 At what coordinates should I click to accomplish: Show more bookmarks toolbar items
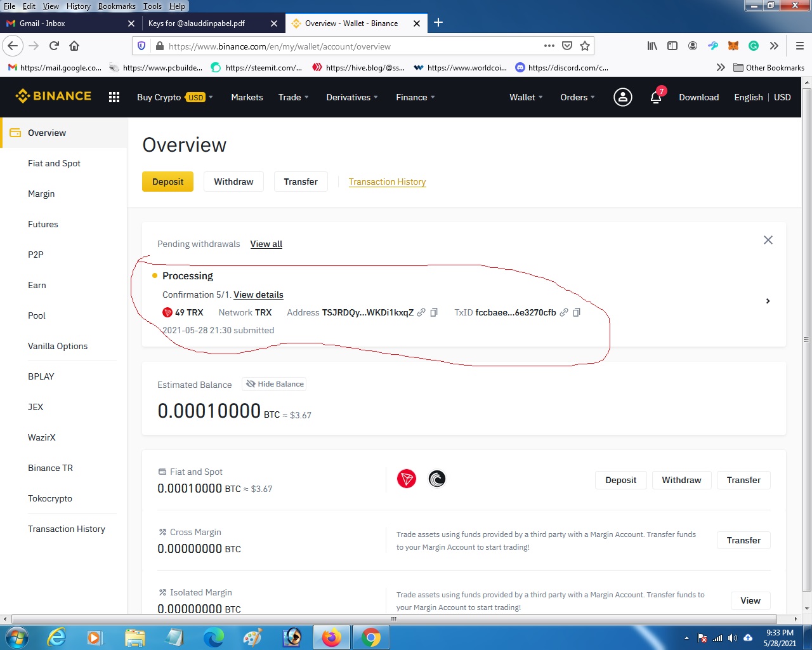tap(721, 67)
